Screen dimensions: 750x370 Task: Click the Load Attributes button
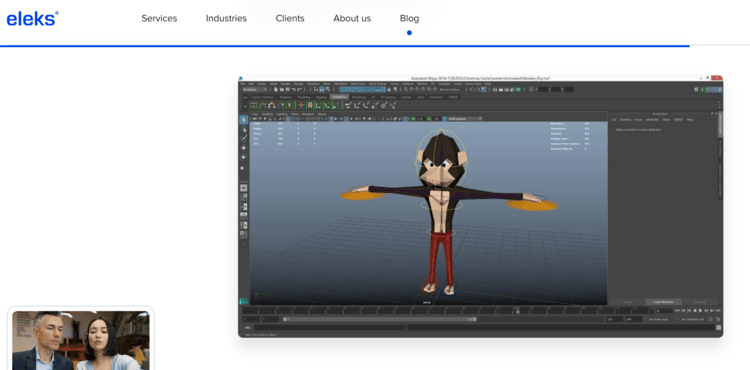pos(663,302)
